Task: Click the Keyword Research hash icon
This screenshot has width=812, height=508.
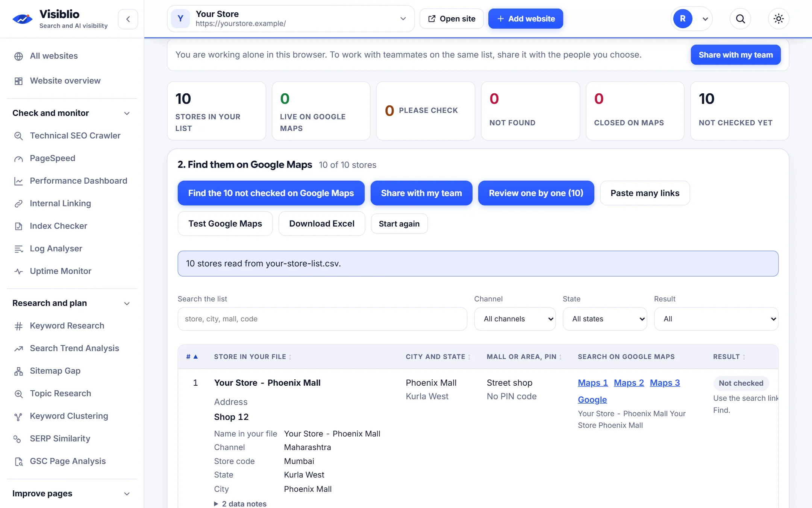Action: (x=18, y=326)
